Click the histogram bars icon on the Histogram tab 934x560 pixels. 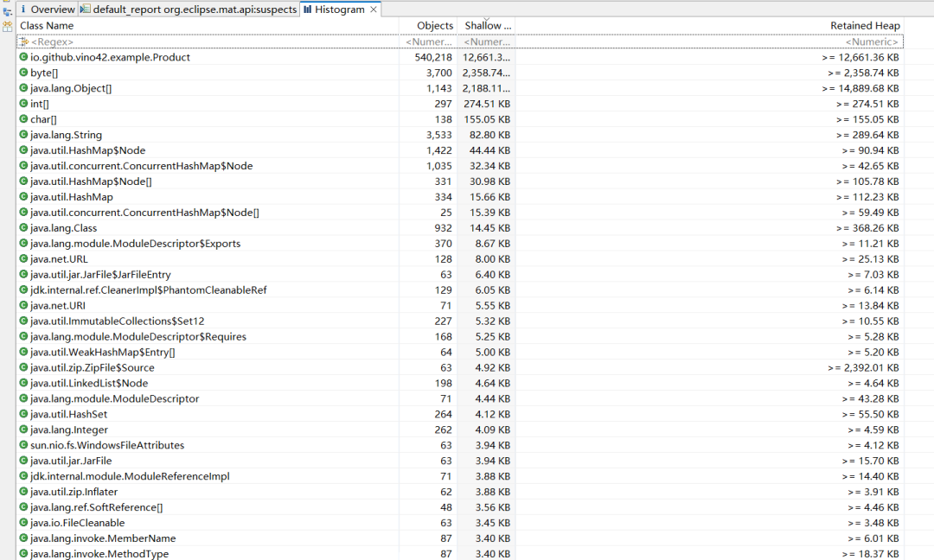coord(306,9)
